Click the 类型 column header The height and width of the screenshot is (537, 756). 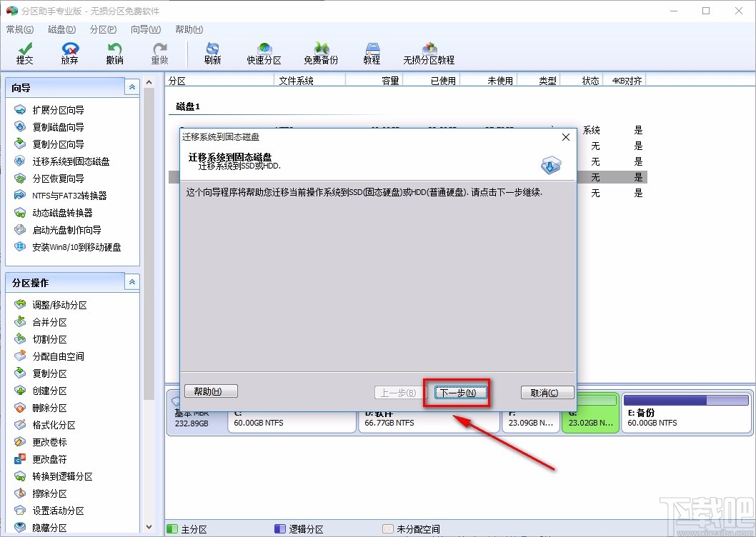(539, 81)
